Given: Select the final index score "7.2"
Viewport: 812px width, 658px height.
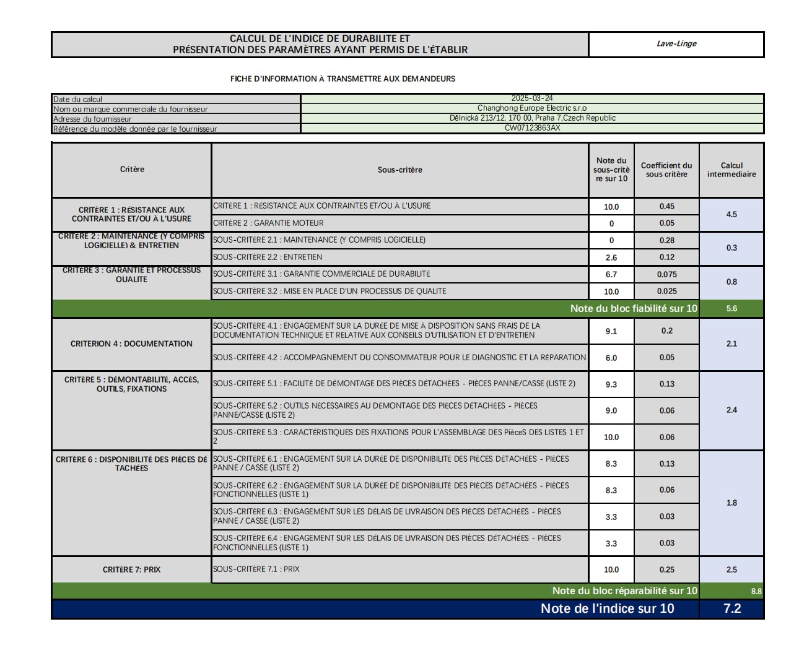Looking at the screenshot, I should coord(732,608).
